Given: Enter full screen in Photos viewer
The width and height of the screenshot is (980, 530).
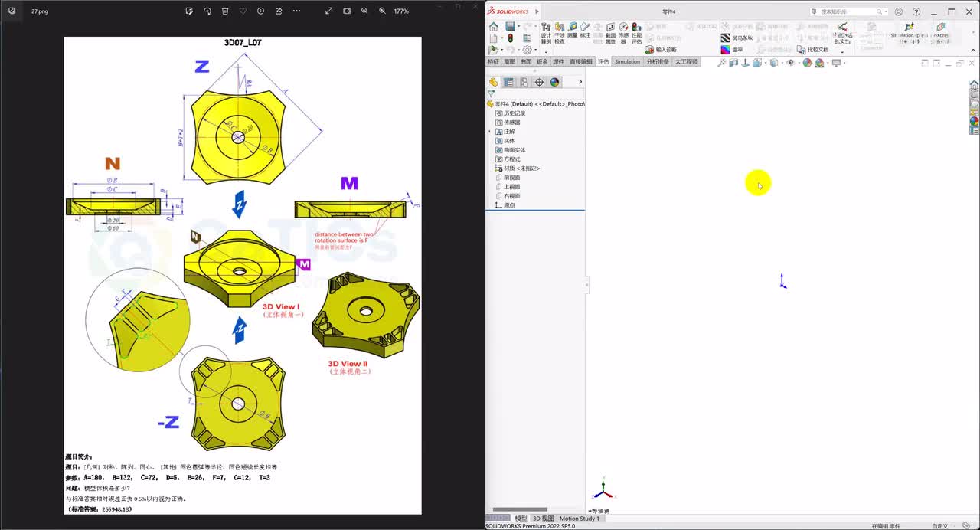Looking at the screenshot, I should (x=328, y=11).
